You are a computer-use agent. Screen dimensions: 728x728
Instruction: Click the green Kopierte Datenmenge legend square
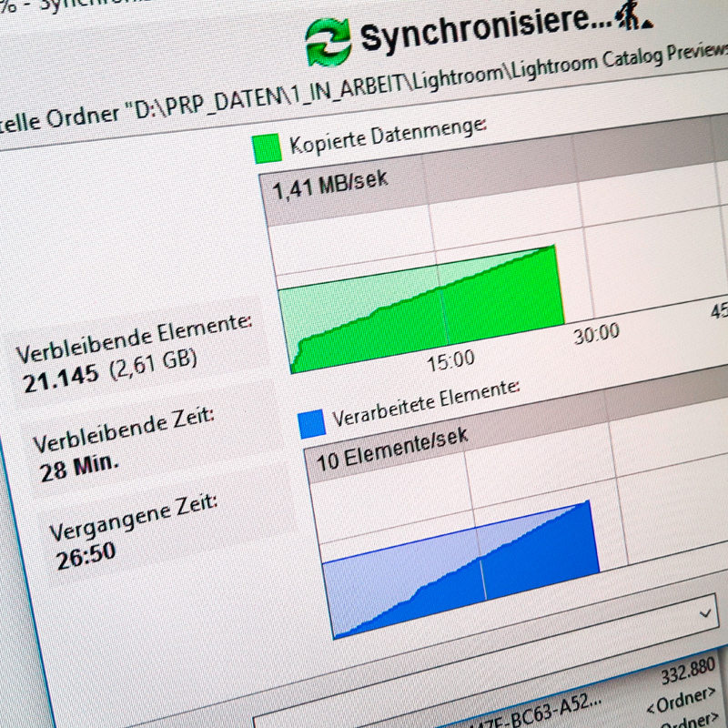[x=268, y=148]
